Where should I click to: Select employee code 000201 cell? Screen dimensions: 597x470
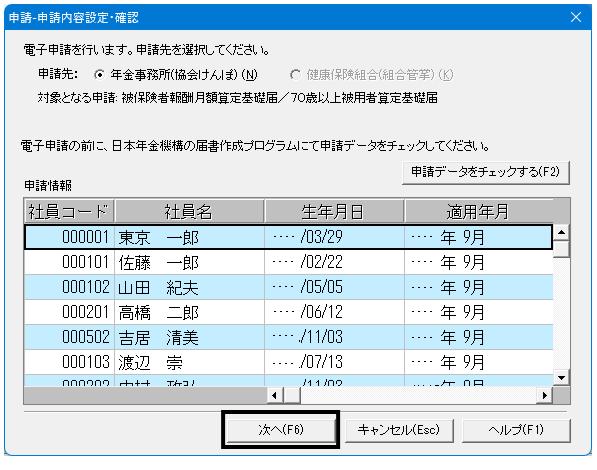69,312
